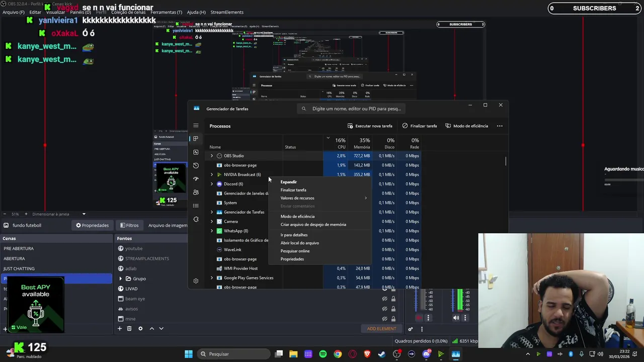The height and width of the screenshot is (362, 644).
Task: Add a new source with plus icon
Action: click(x=120, y=328)
